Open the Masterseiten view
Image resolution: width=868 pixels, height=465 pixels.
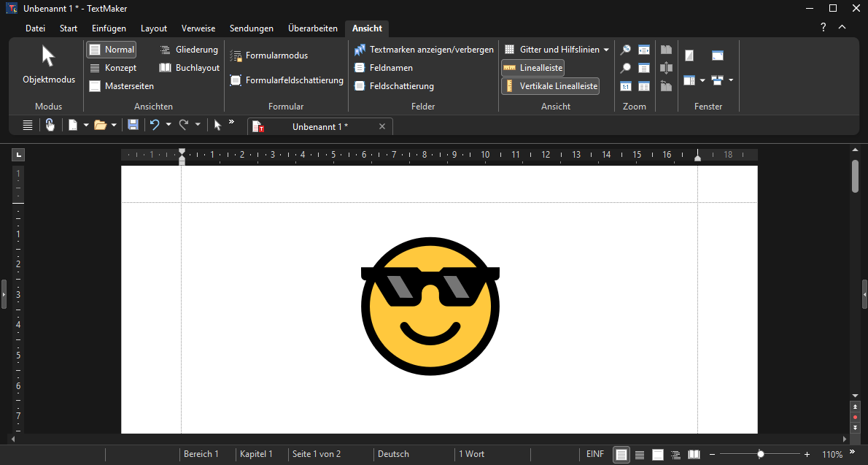click(x=121, y=86)
